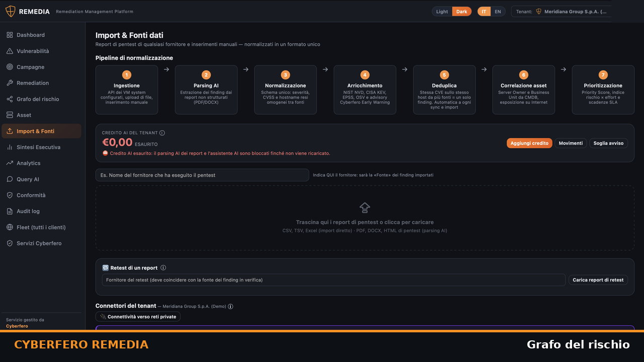This screenshot has width=644, height=362.
Task: Open the Tenant selector dropdown
Action: 561,12
